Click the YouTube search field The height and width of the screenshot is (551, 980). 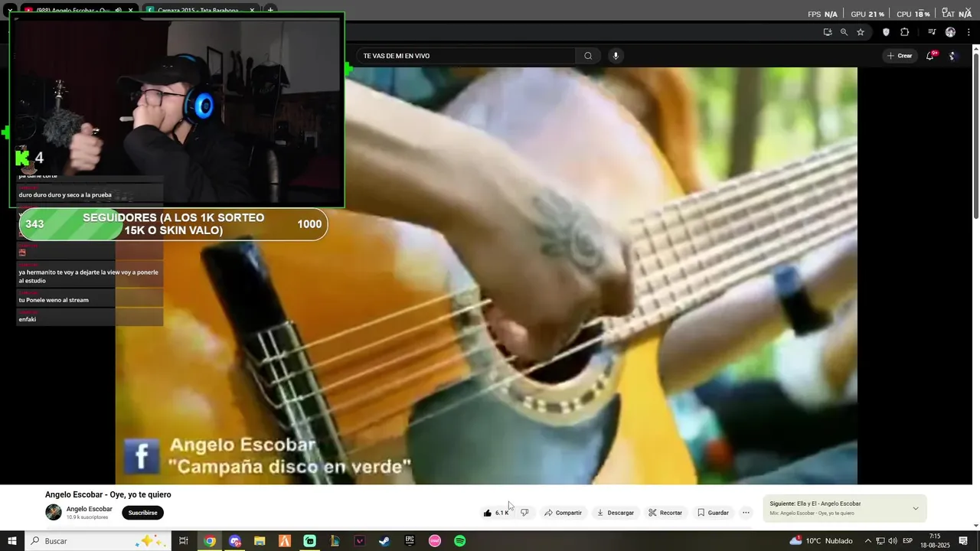coord(465,56)
